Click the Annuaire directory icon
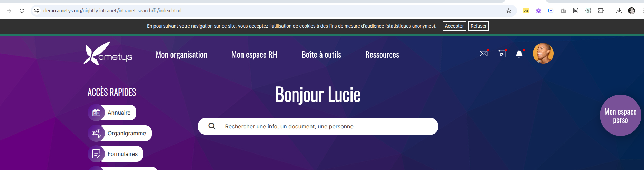The width and height of the screenshot is (644, 170). click(x=96, y=113)
